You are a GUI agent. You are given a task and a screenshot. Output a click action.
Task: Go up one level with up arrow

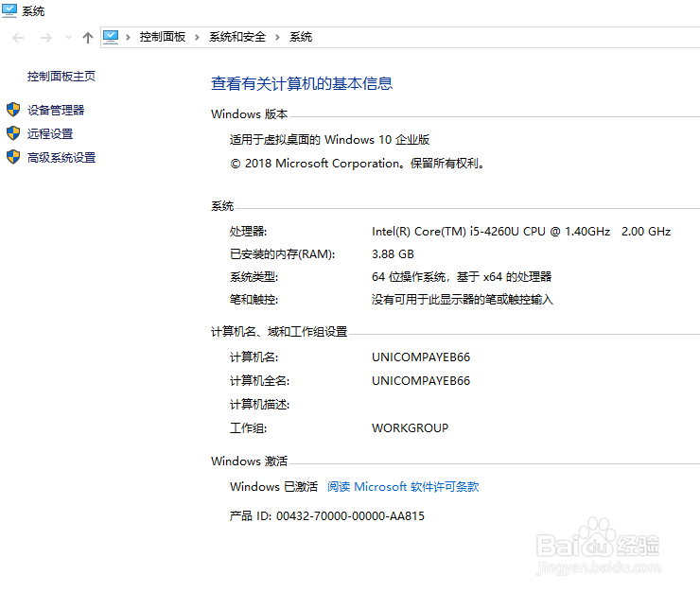click(87, 38)
